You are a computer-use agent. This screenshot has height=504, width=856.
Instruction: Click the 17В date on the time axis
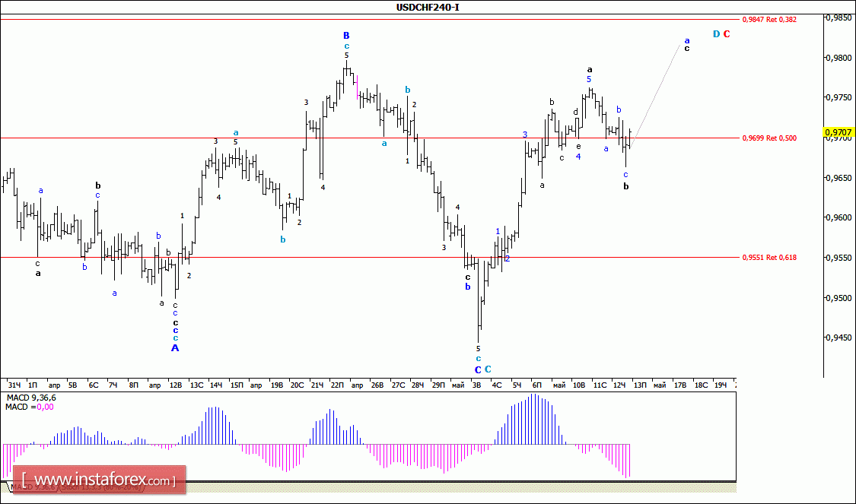(x=680, y=385)
